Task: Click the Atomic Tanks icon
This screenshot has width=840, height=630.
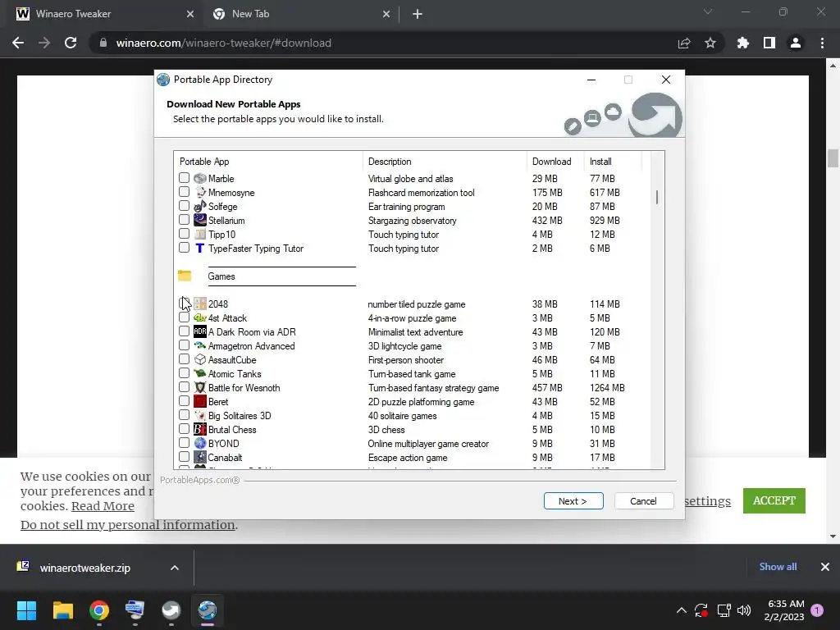Action: coord(200,373)
